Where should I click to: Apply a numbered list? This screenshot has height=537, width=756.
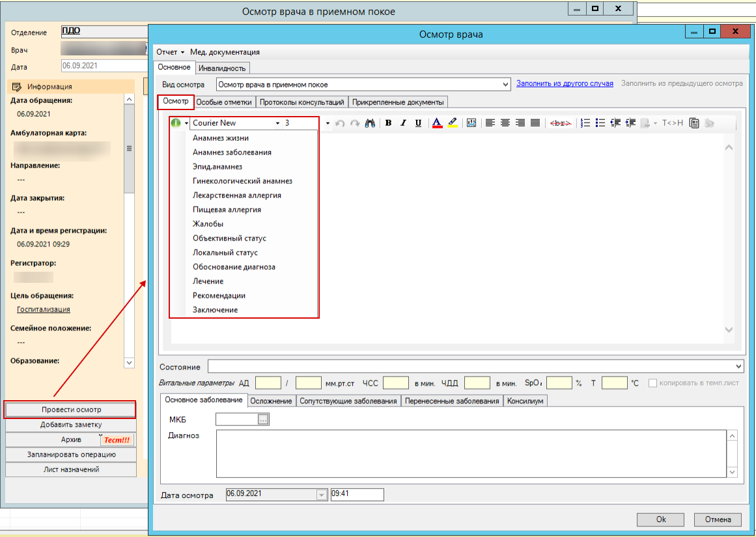coord(585,124)
